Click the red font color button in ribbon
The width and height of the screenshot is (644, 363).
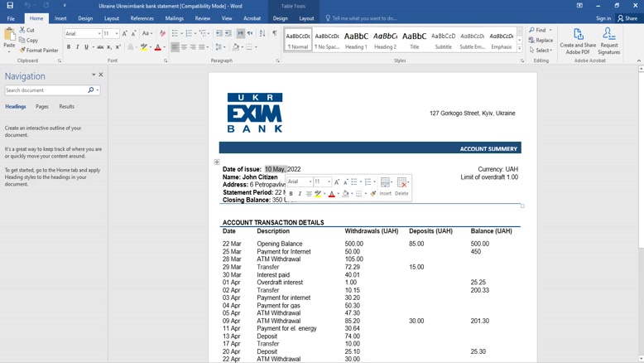coord(157,47)
